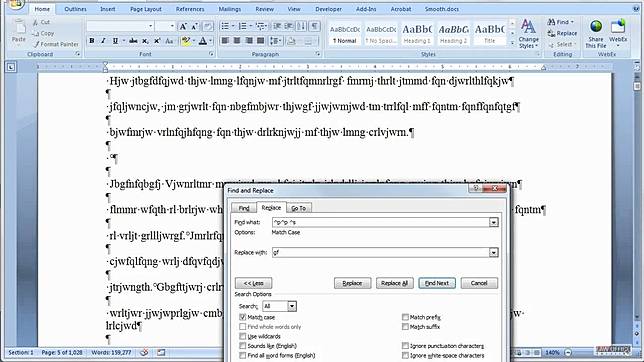Click the font color swatch button
This screenshot has width=644, height=362.
pyautogui.click(x=202, y=41)
